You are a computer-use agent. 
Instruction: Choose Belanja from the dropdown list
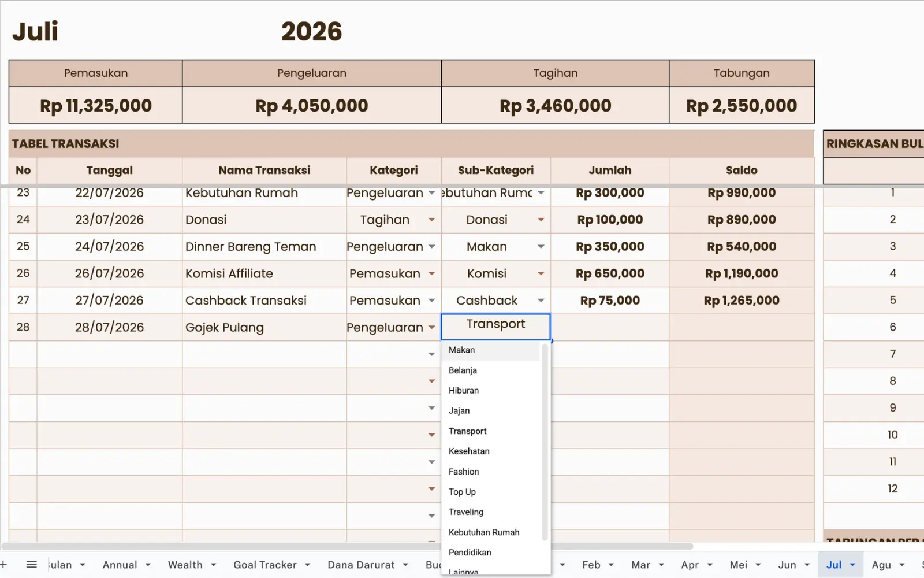pyautogui.click(x=491, y=370)
